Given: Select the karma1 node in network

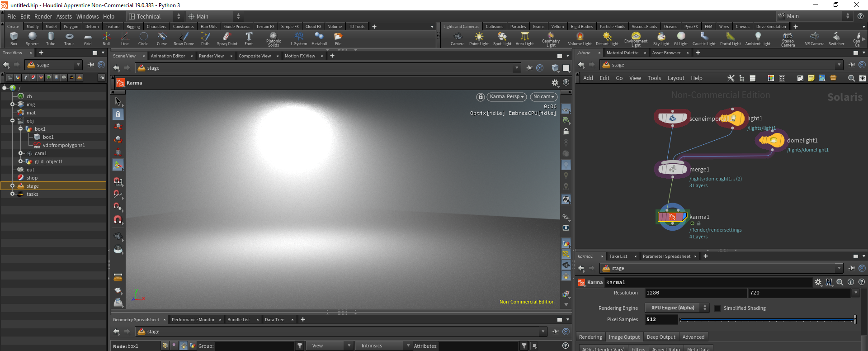Looking at the screenshot, I should (672, 217).
